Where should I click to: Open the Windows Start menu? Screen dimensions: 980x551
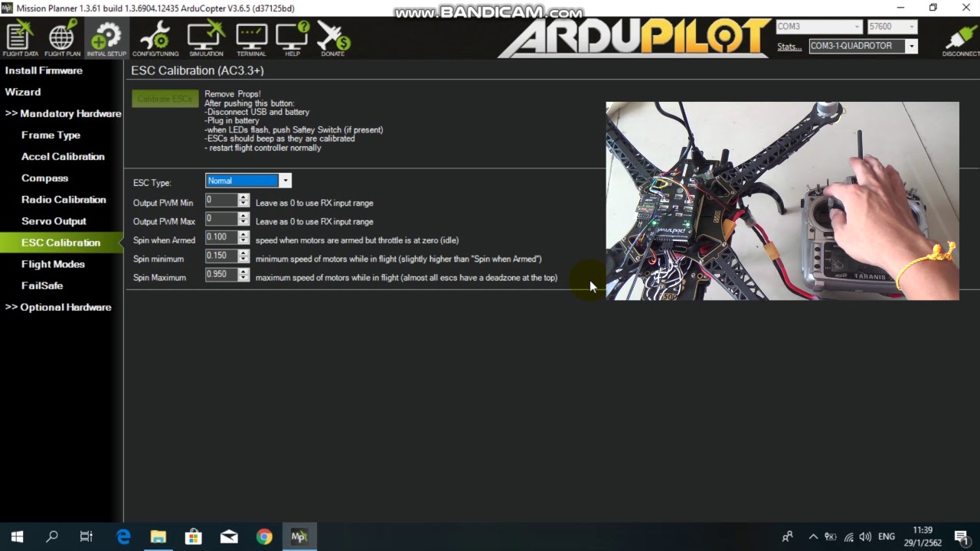point(17,536)
